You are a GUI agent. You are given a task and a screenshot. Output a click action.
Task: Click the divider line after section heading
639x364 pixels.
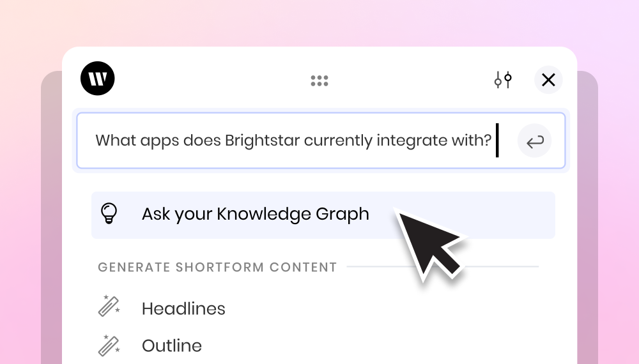(x=443, y=267)
